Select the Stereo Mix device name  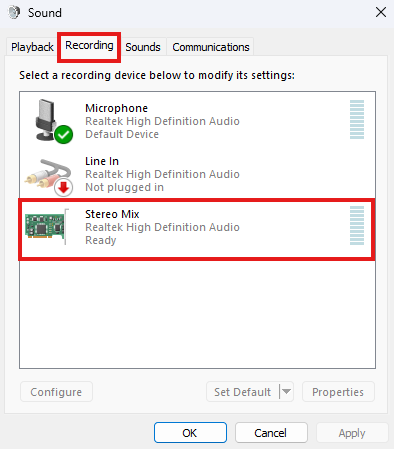[x=112, y=214]
